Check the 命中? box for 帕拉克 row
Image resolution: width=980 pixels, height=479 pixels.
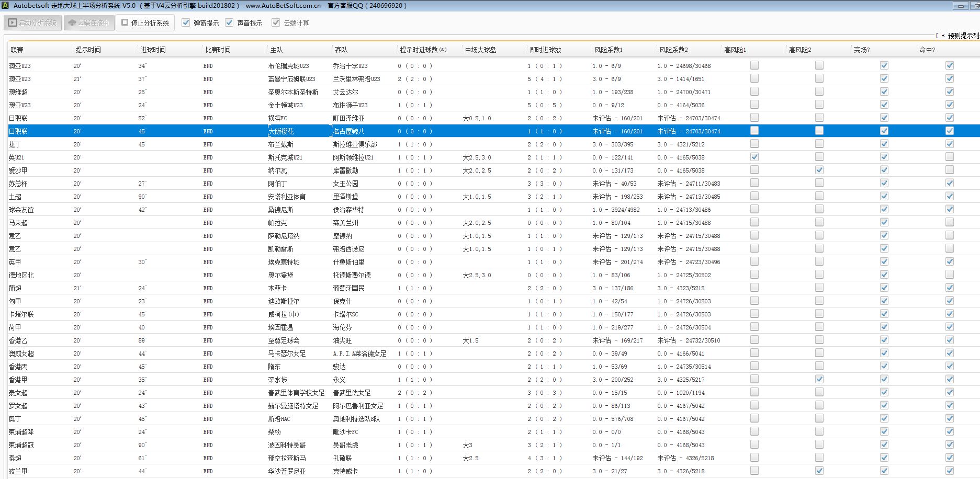click(x=949, y=222)
